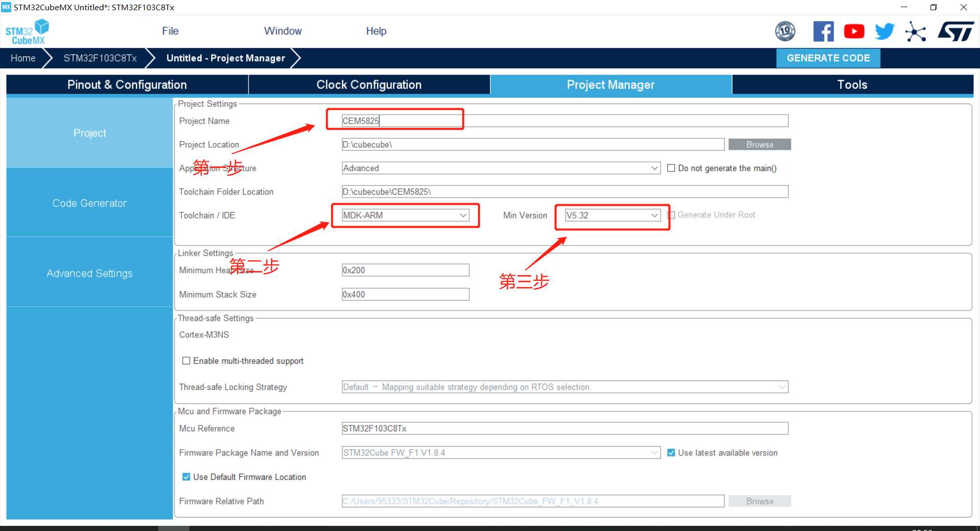The width and height of the screenshot is (980, 531).
Task: Open the Application Structure dropdown
Action: (x=501, y=168)
